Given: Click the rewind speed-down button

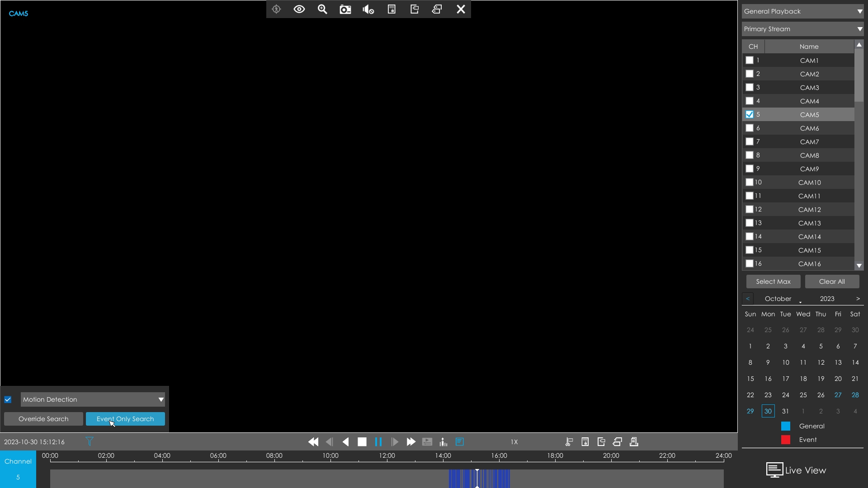Looking at the screenshot, I should click(313, 442).
